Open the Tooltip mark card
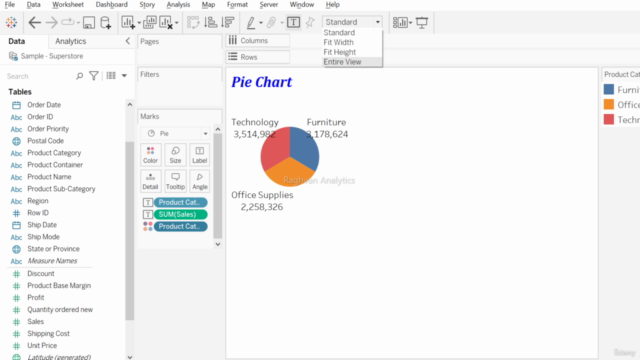The width and height of the screenshot is (640, 360). pos(175,181)
